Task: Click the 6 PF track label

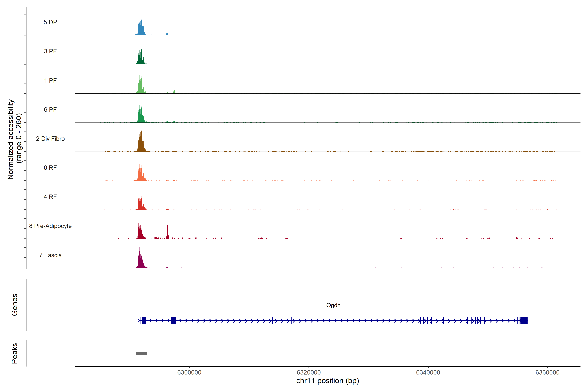Action: click(50, 109)
